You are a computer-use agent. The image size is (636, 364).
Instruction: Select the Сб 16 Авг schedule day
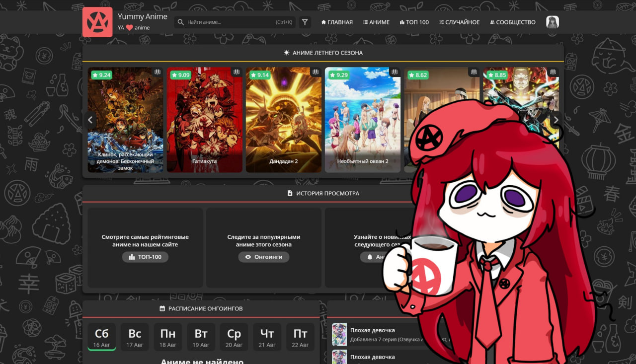(x=102, y=337)
